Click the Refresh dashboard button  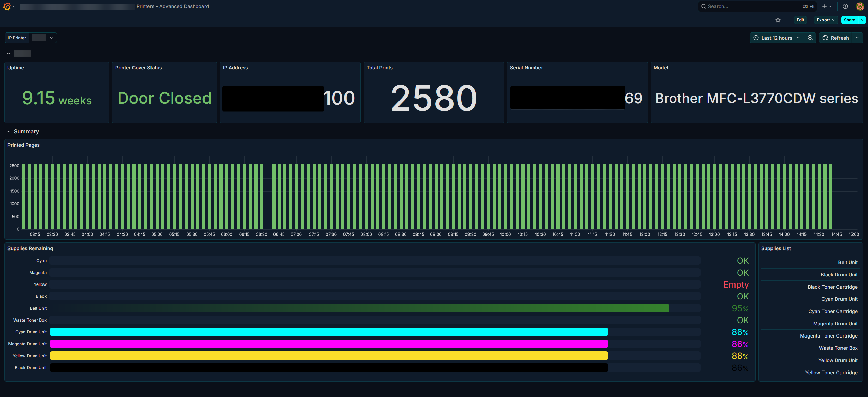(836, 38)
